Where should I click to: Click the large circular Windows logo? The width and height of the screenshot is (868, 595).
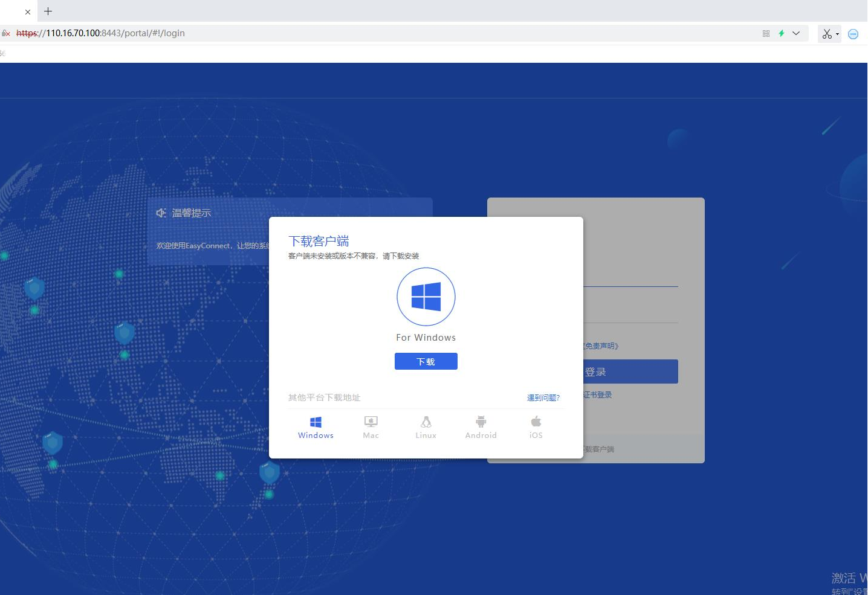tap(426, 297)
